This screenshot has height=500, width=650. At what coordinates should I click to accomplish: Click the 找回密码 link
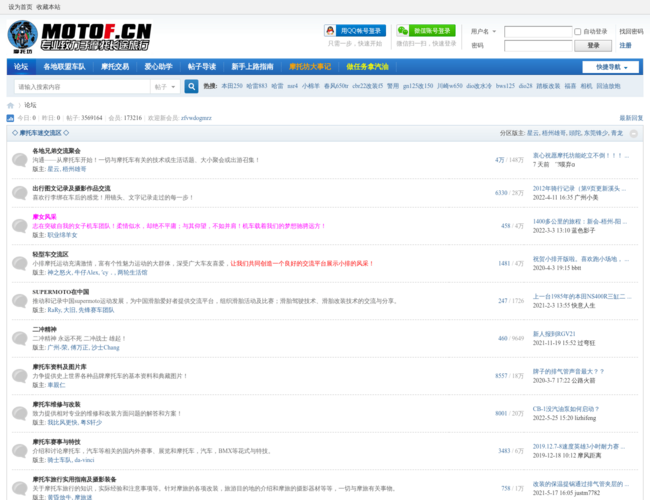click(631, 31)
